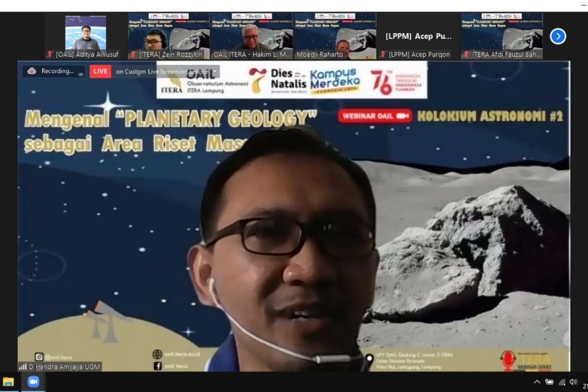Open the Wi-Fi network tray icon

(x=562, y=382)
